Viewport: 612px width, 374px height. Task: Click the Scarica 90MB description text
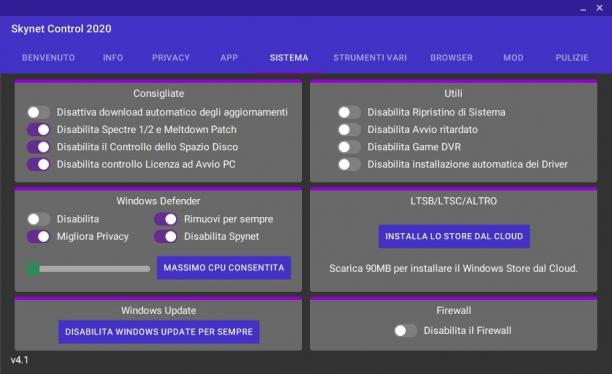pyautogui.click(x=454, y=269)
